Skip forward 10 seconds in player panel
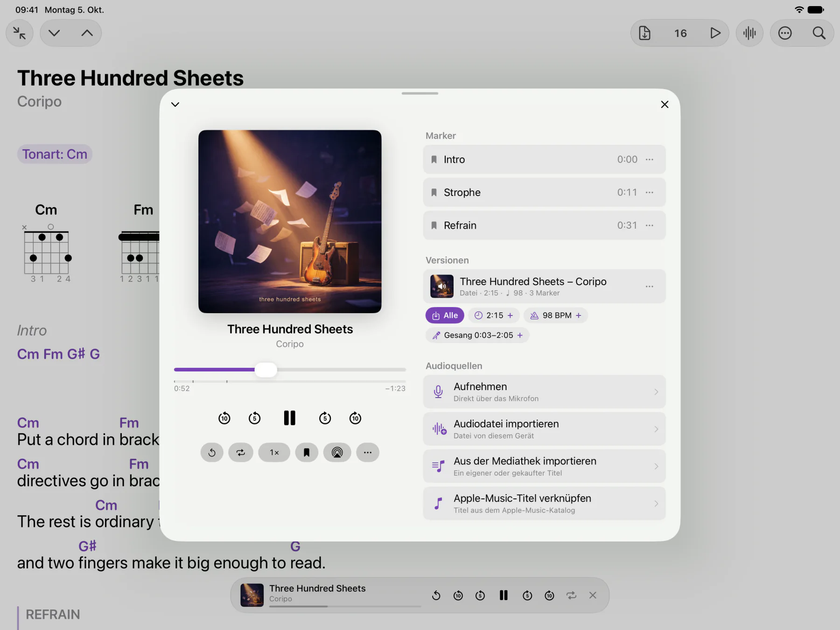The image size is (840, 630). (356, 418)
